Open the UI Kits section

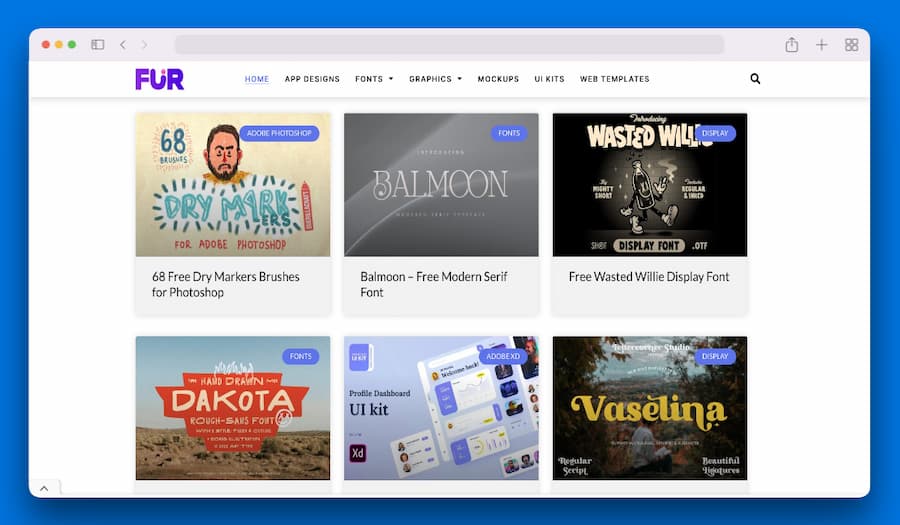(549, 79)
